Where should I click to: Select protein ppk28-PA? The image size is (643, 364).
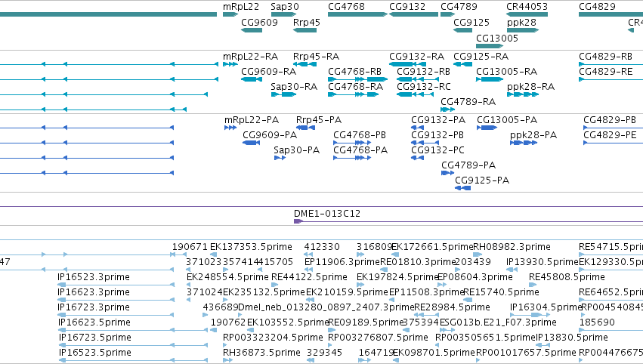[x=533, y=135]
